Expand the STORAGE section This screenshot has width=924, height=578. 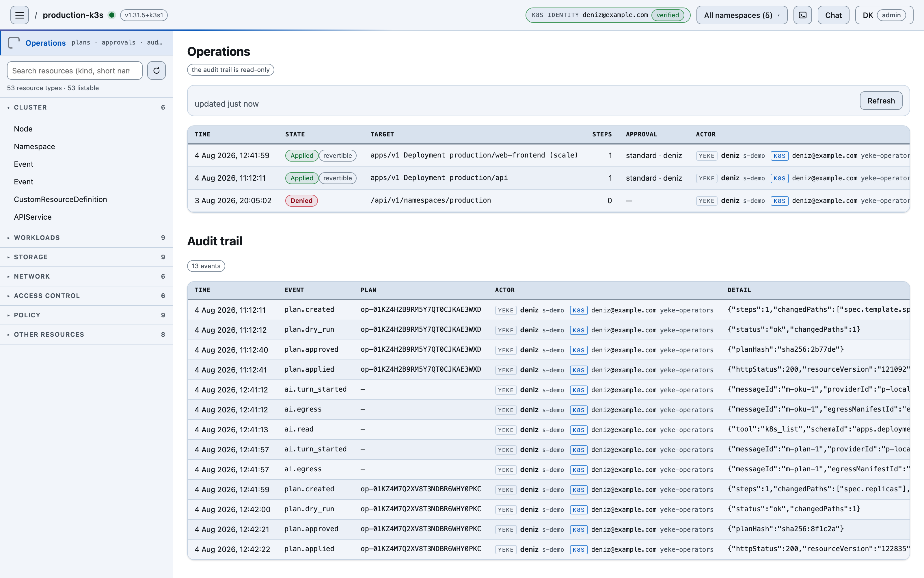coord(86,257)
